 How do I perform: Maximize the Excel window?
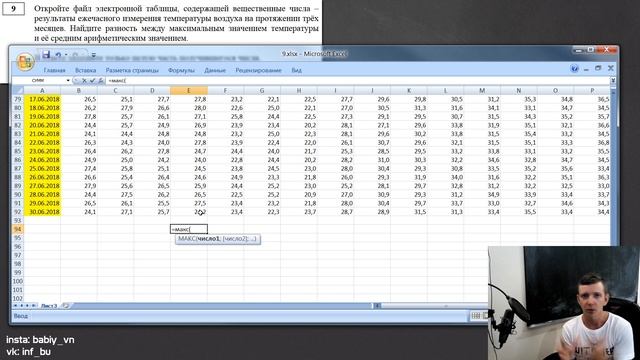click(591, 50)
